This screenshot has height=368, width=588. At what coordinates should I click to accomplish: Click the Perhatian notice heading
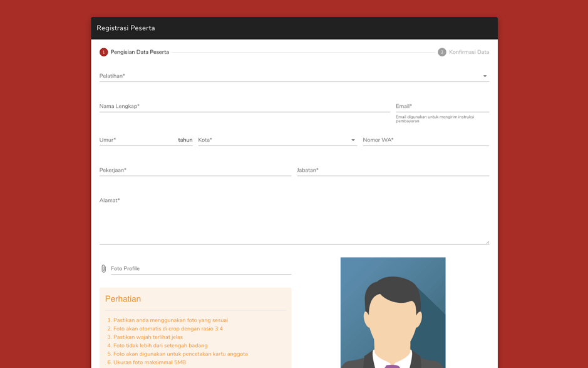tap(123, 299)
